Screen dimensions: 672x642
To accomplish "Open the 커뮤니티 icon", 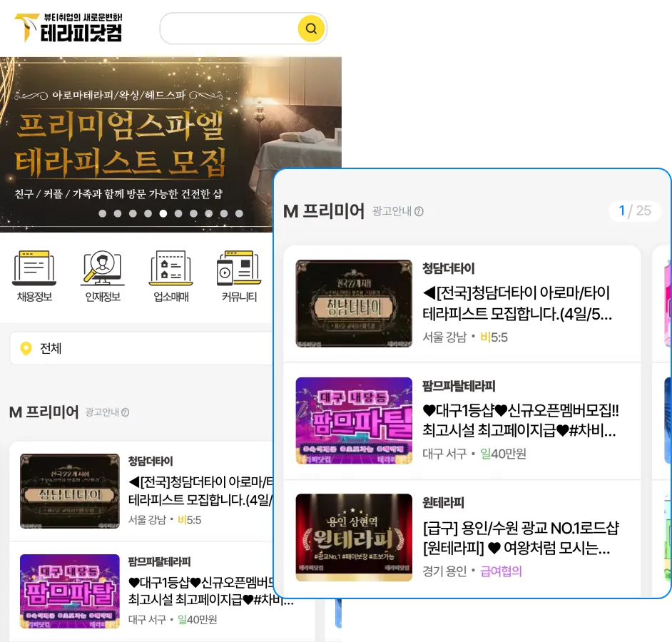I will coord(239,276).
